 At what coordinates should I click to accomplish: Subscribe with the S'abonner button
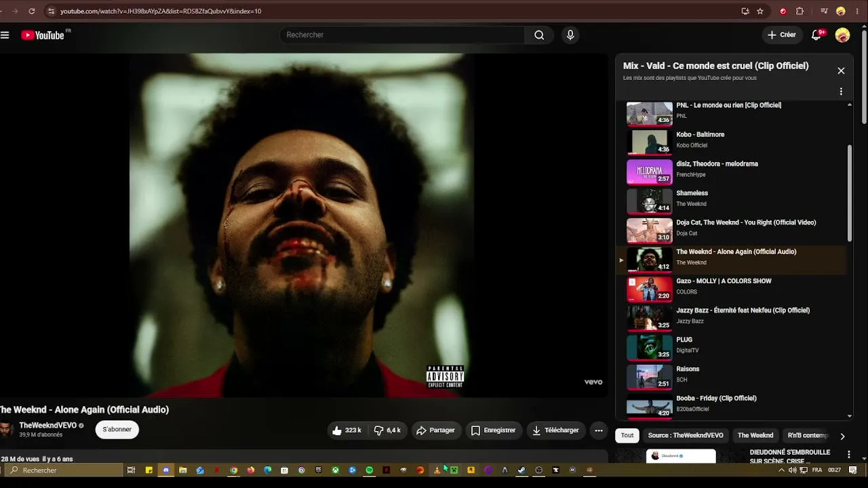pyautogui.click(x=117, y=430)
